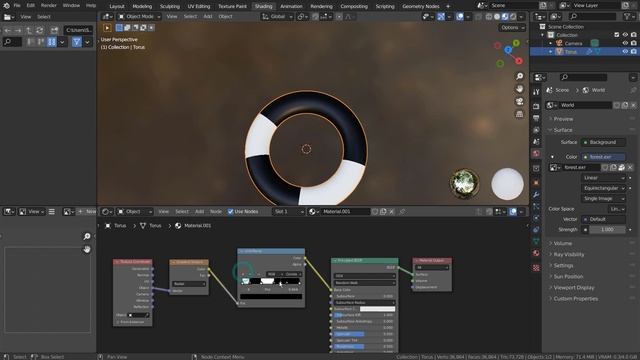This screenshot has height=360, width=640.
Task: Go to parent directory in file browser
Action: click(x=29, y=30)
